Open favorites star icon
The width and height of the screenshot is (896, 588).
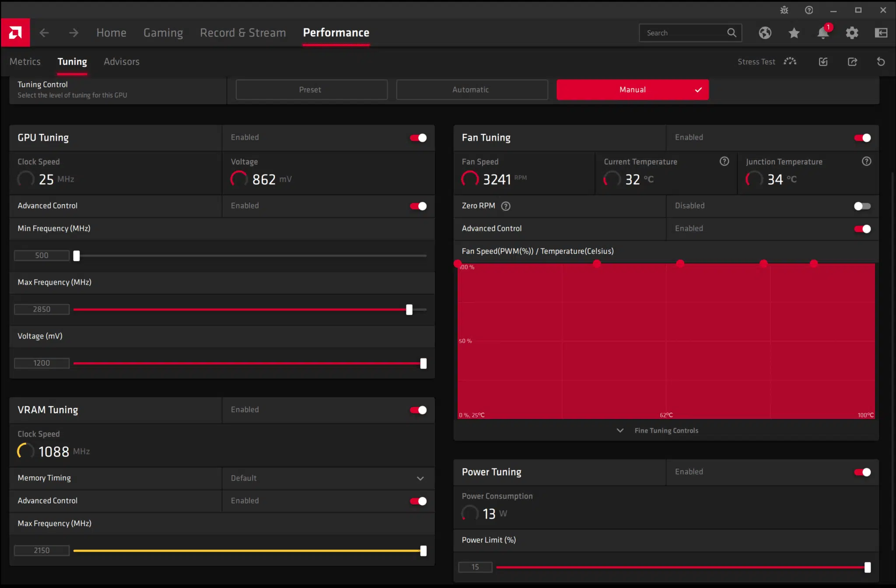[794, 33]
